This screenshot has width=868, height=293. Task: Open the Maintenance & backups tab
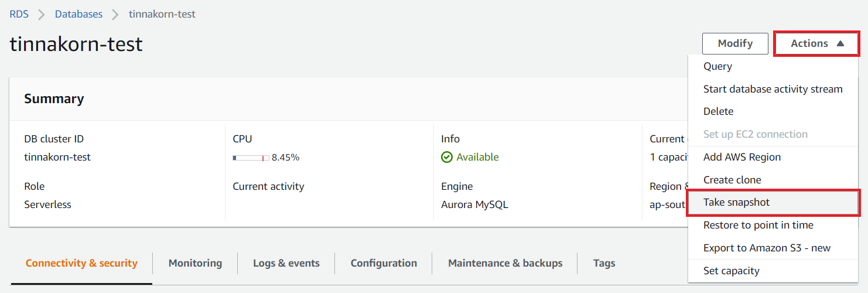pos(505,263)
